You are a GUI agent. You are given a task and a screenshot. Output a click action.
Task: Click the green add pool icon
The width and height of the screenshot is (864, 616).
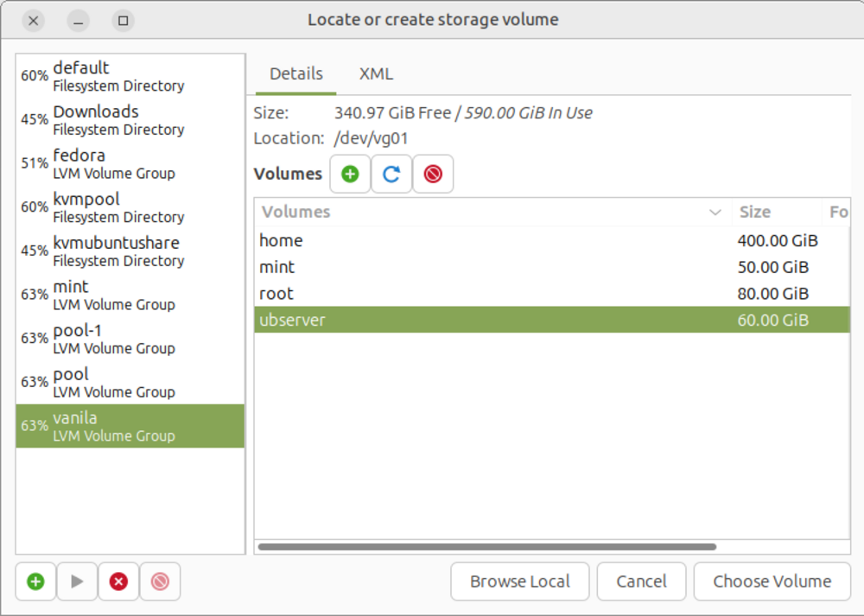click(x=35, y=581)
